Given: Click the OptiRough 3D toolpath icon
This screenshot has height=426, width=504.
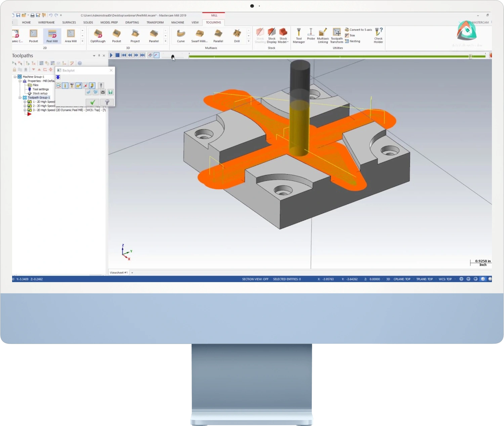Looking at the screenshot, I should point(98,36).
